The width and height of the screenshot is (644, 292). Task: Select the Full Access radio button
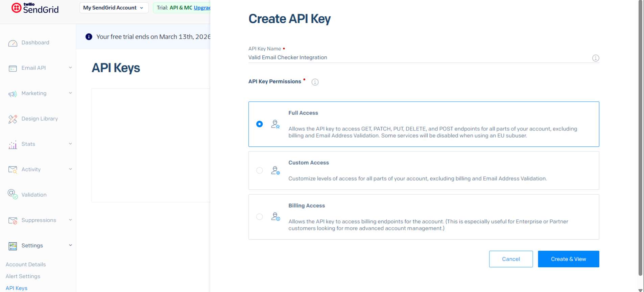pyautogui.click(x=259, y=124)
